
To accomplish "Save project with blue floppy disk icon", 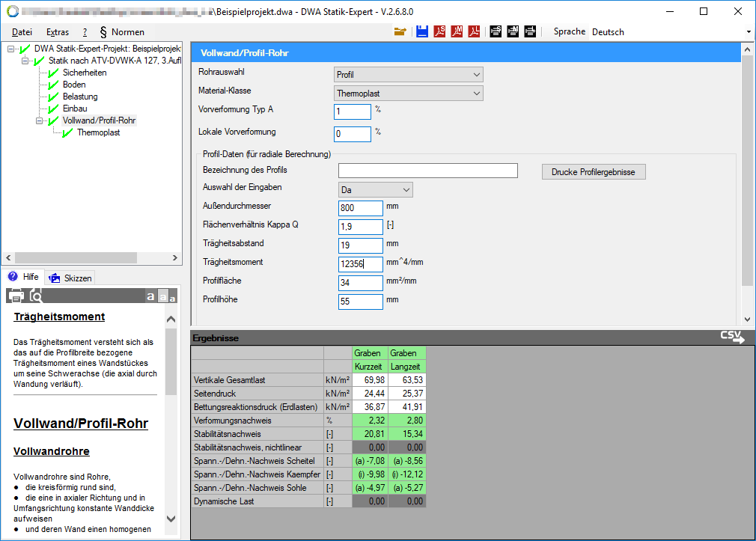I will tap(422, 31).
